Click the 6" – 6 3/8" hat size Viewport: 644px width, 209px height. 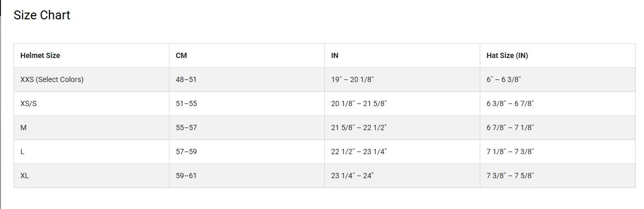click(504, 79)
